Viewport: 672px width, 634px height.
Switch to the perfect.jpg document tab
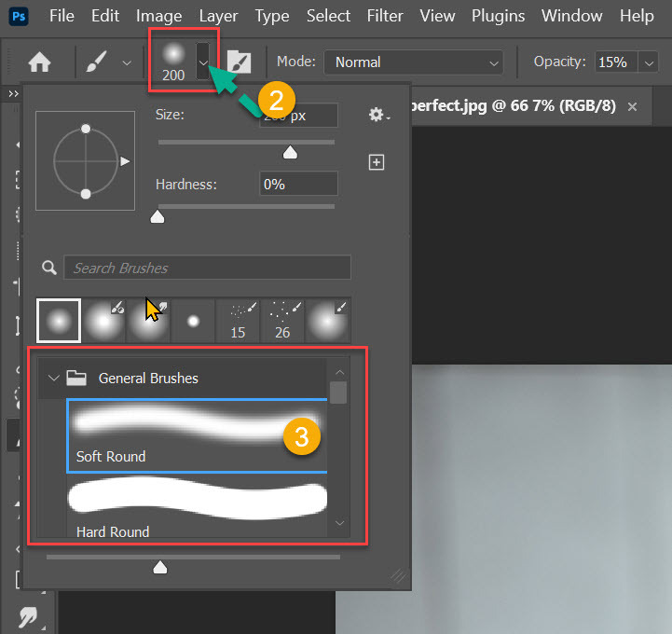click(512, 105)
